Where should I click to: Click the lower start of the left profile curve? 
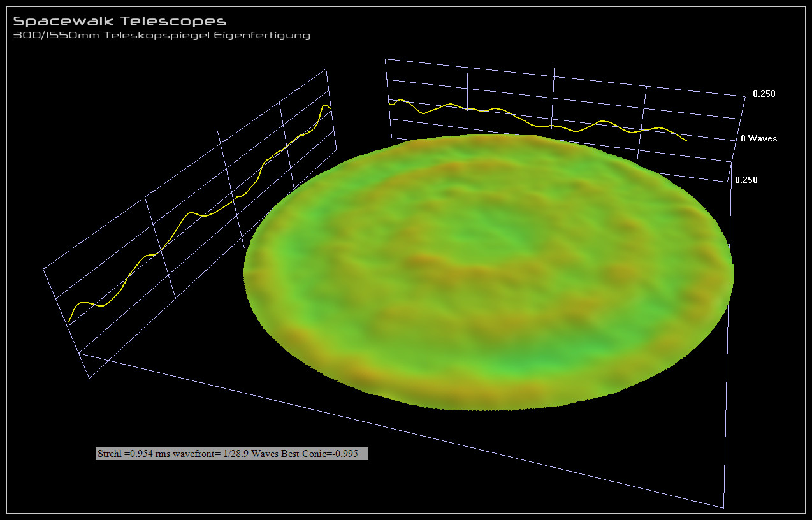(68, 322)
